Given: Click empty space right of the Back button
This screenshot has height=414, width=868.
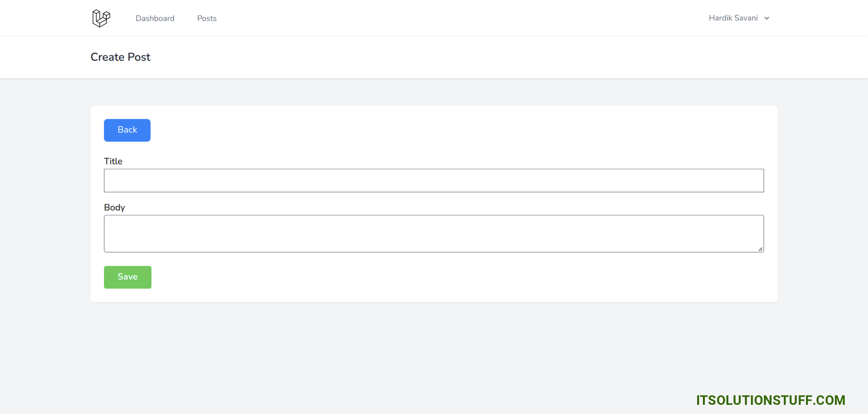Looking at the screenshot, I should click(434, 130).
